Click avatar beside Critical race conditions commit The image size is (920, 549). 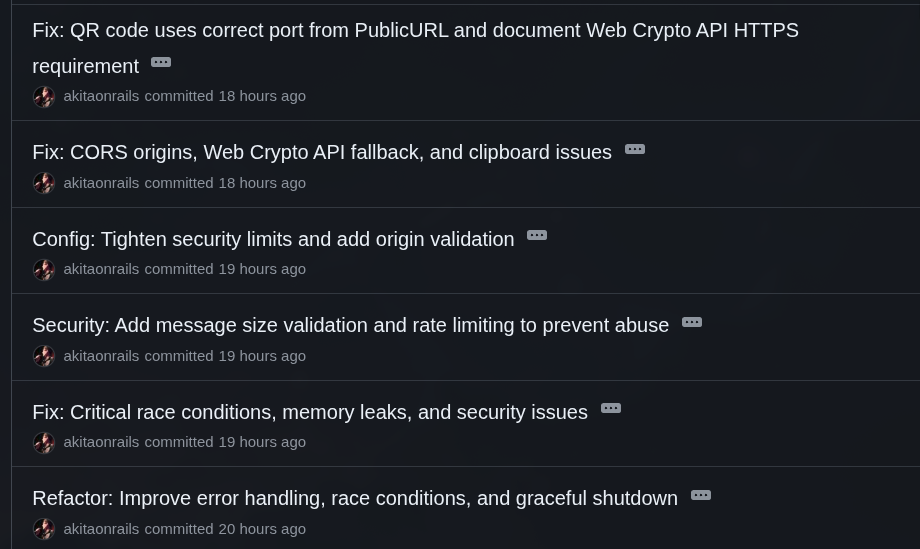(x=44, y=443)
